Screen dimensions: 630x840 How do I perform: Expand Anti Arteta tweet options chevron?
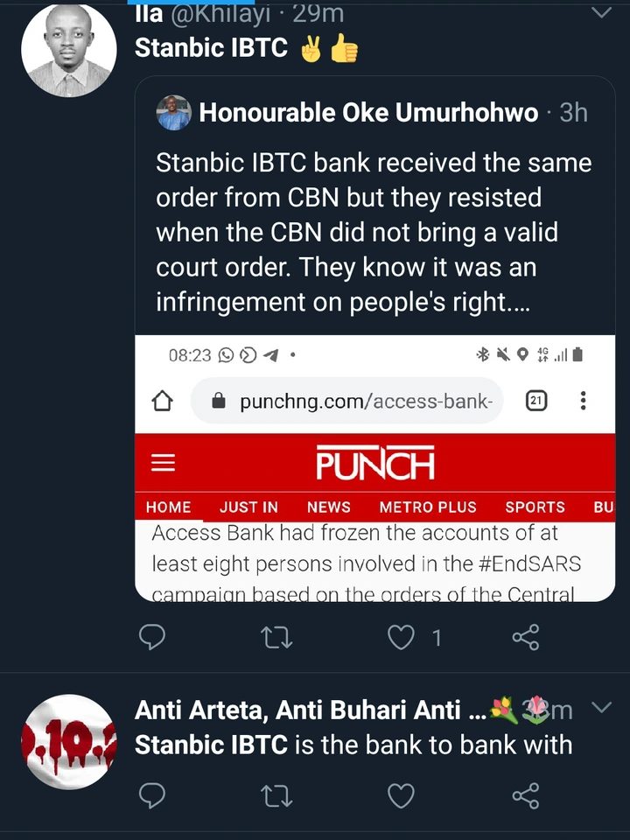tap(602, 707)
